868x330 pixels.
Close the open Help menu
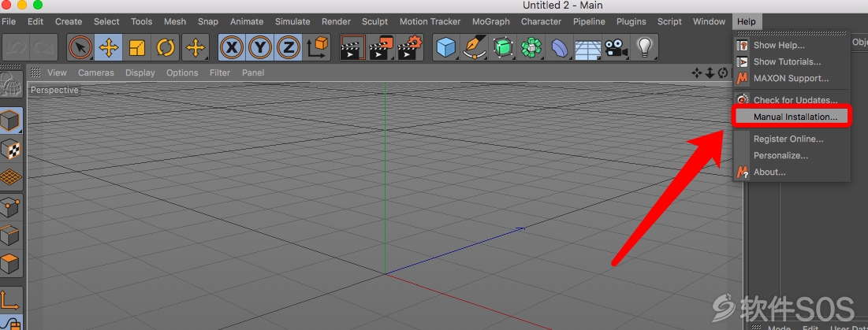747,21
